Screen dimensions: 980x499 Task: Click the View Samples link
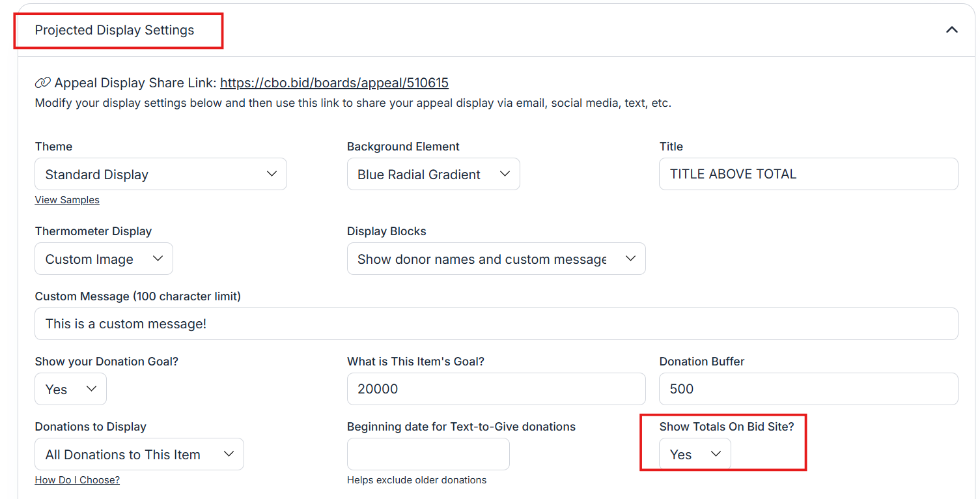[67, 200]
